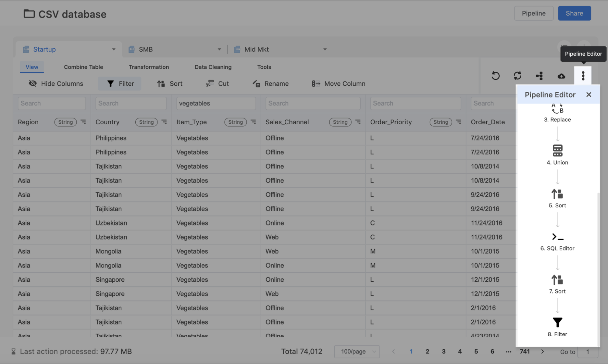Select pipeline step 5 Sort
Screen dimensions: 608x364
click(557, 198)
